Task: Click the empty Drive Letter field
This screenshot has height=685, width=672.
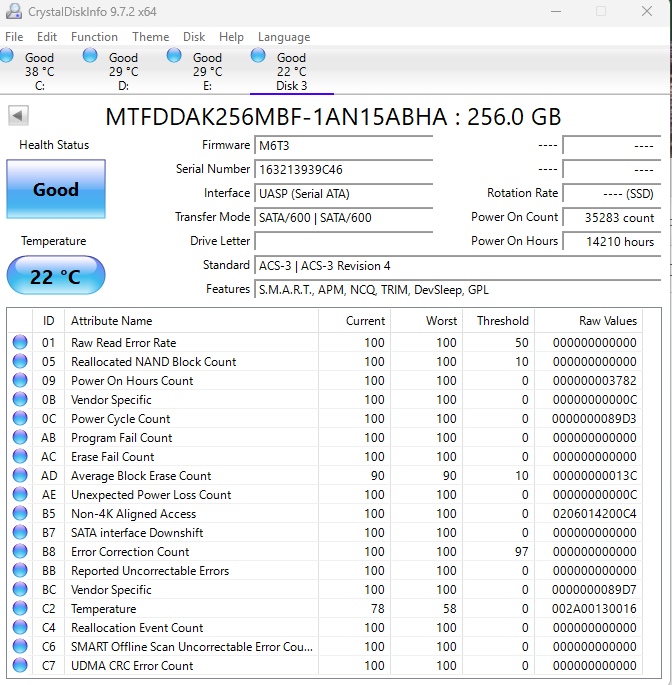Action: (x=343, y=242)
